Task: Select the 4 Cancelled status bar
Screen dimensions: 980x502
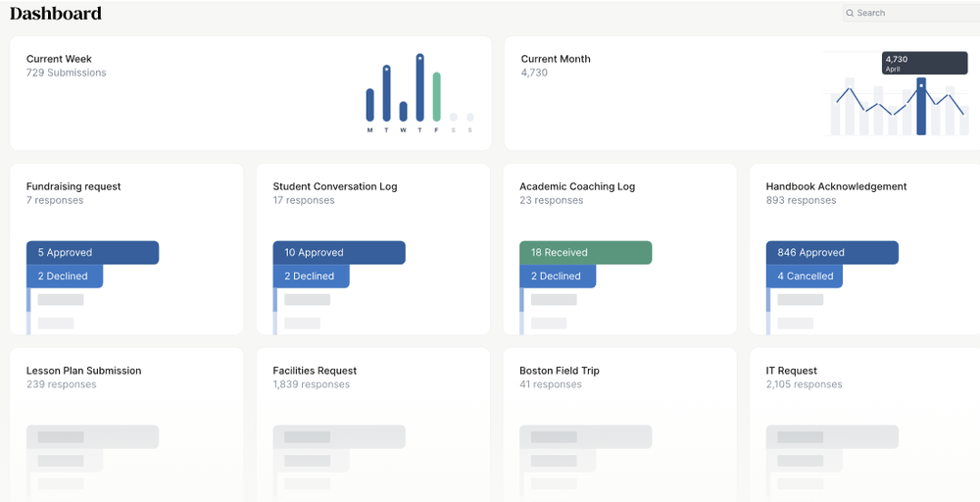Action: click(804, 276)
